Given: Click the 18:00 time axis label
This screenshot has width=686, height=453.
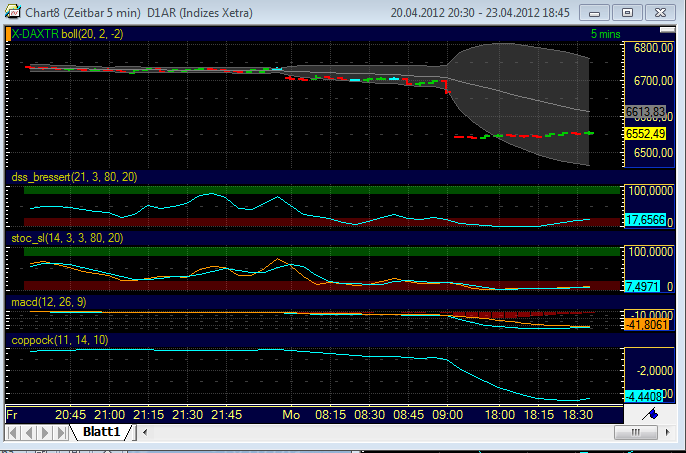Looking at the screenshot, I should (500, 414).
